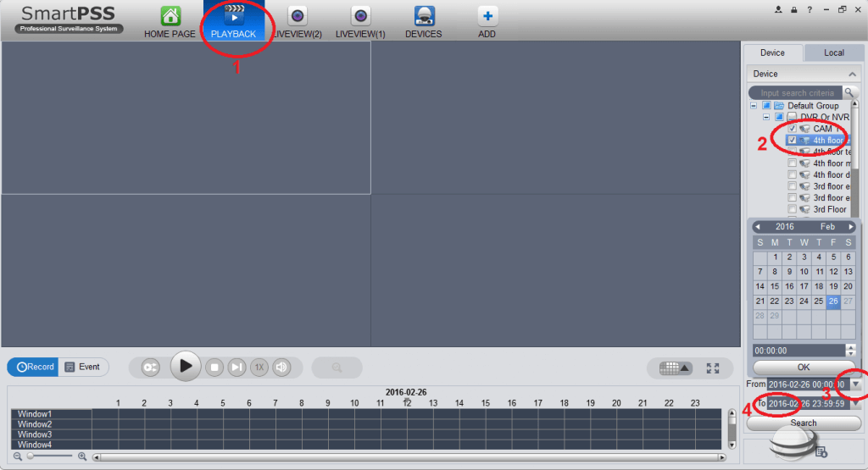
Task: Check the '3rd Floor' camera checkbox
Action: [793, 209]
